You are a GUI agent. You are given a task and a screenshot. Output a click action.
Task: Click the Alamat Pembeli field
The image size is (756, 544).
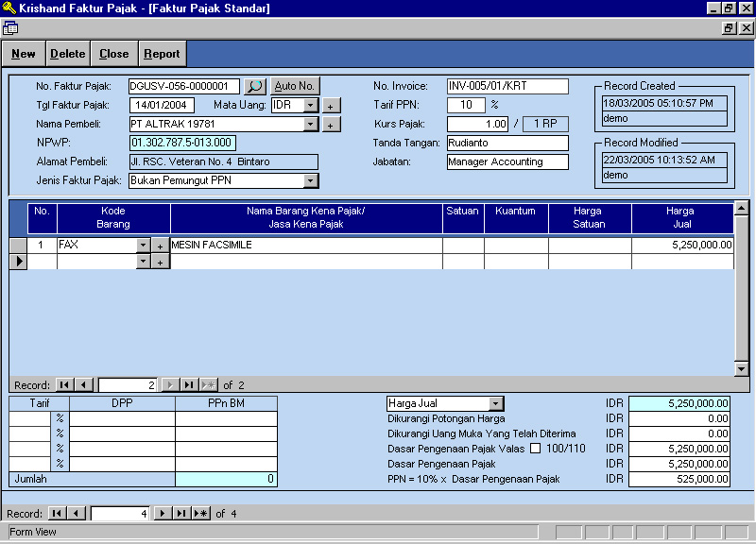[x=224, y=161]
